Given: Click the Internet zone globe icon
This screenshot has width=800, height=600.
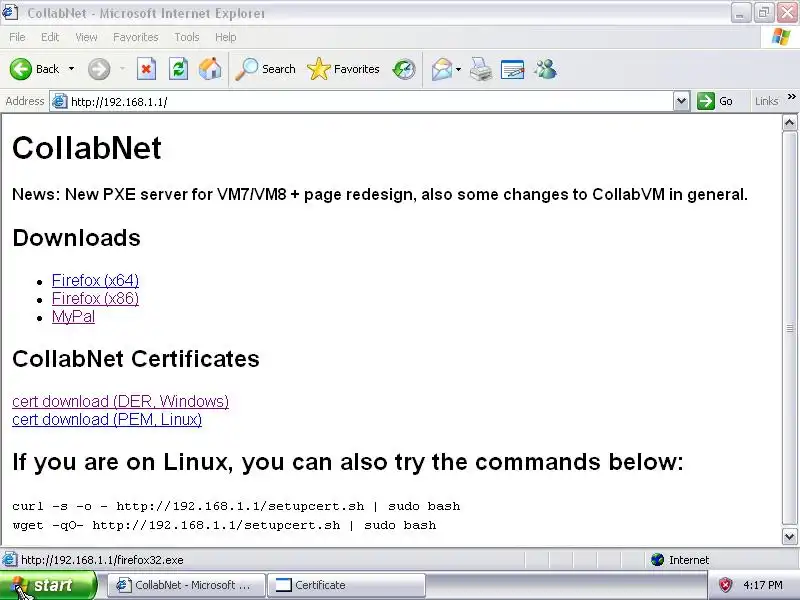Looking at the screenshot, I should [657, 560].
